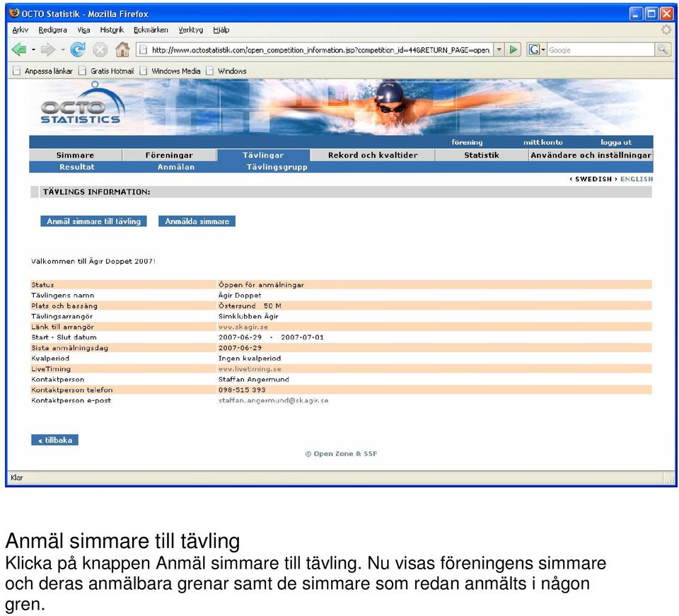Click the Anmälda simmare button

[x=197, y=221]
